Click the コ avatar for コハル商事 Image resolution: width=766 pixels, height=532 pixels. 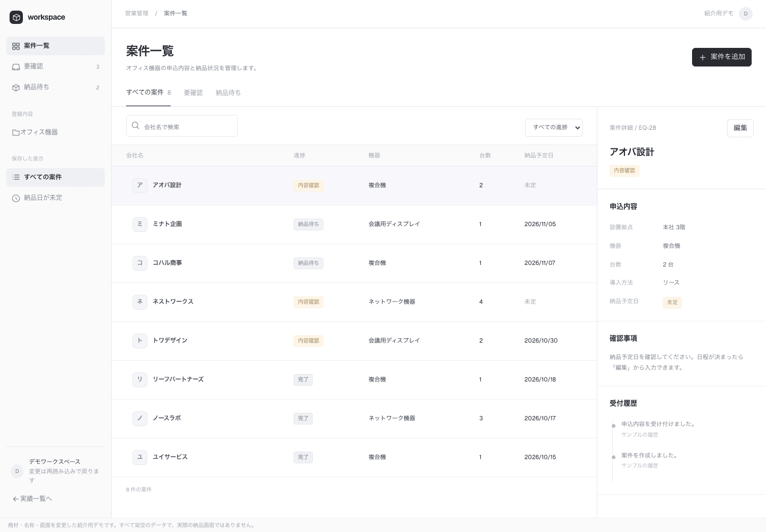point(140,263)
